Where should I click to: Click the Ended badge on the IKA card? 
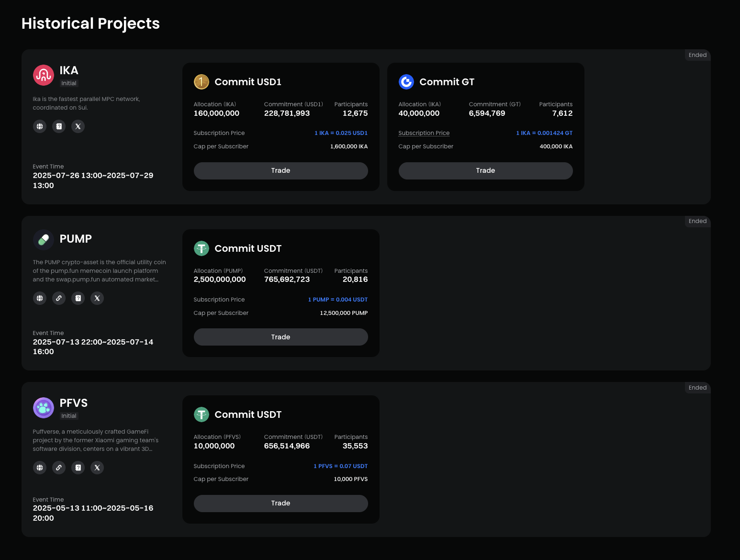click(x=697, y=55)
